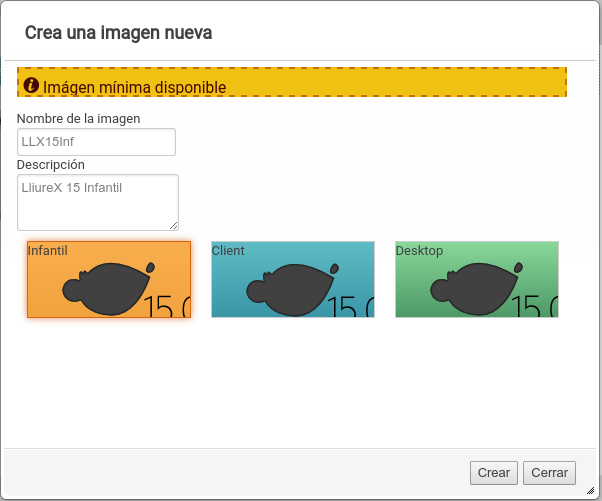Click the "Crea una imagen nueva" dialog title
Image resolution: width=602 pixels, height=501 pixels.
(x=118, y=33)
